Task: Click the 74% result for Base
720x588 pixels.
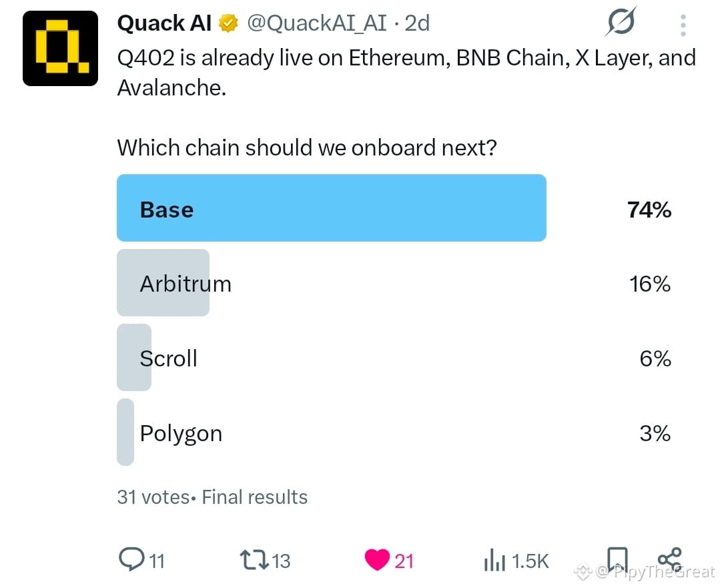Action: point(649,210)
